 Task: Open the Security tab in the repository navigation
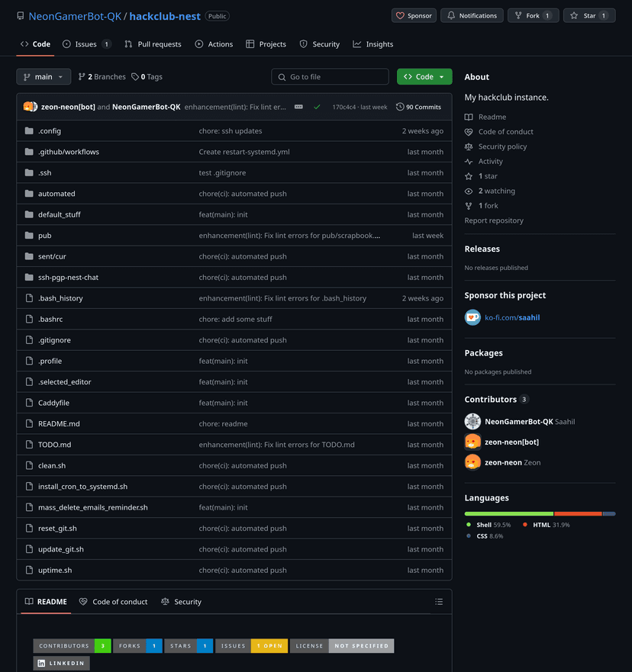pyautogui.click(x=319, y=44)
